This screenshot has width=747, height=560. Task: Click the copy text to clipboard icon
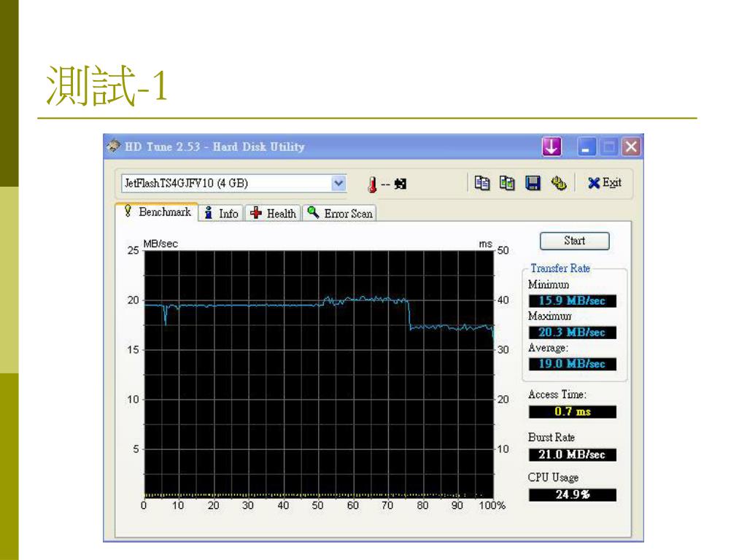[x=481, y=183]
